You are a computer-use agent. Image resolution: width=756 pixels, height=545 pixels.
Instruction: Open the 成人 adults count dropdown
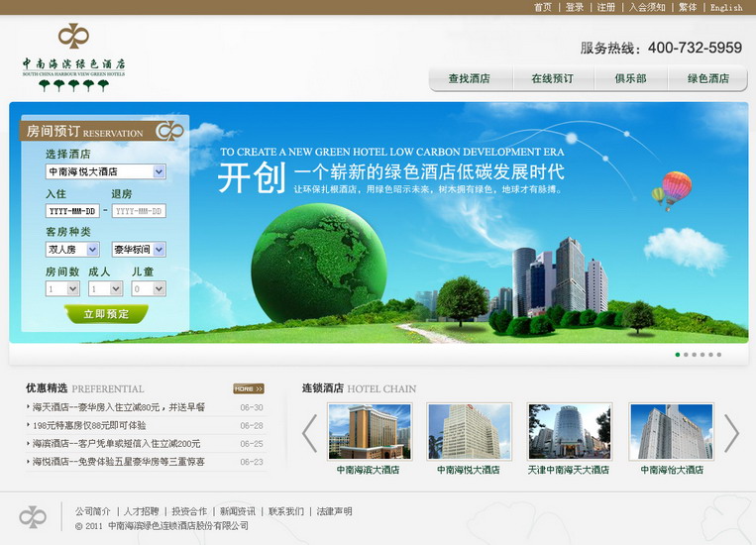point(106,289)
